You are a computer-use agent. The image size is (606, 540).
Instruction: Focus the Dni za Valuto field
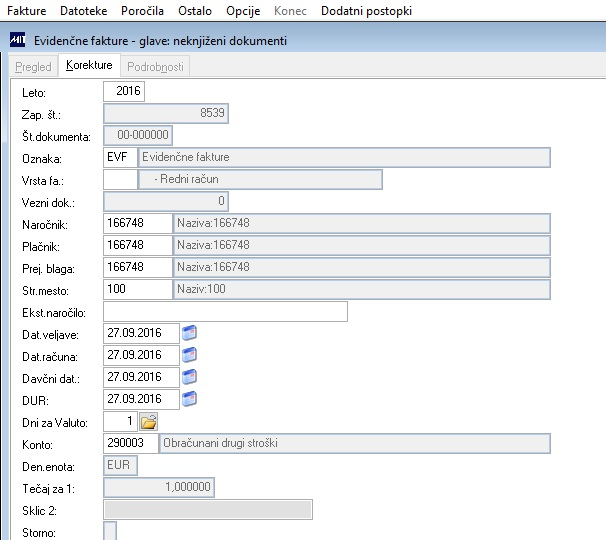120,421
